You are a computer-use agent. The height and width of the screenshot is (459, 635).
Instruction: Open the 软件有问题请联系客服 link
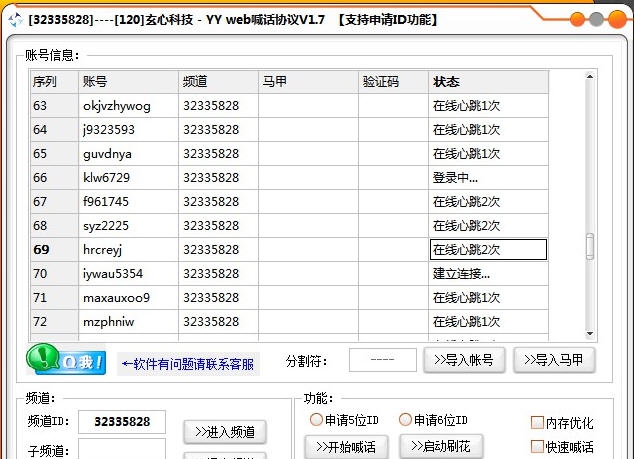click(x=188, y=364)
